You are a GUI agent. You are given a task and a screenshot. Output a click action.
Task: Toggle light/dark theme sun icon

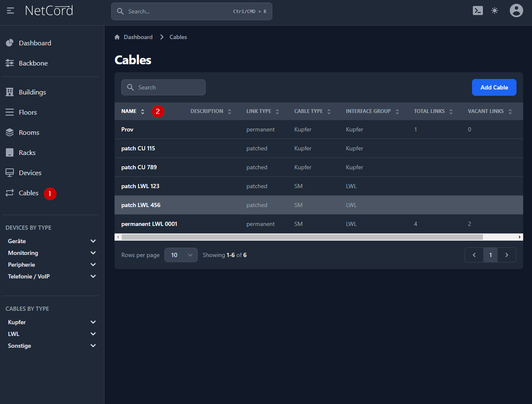click(495, 11)
